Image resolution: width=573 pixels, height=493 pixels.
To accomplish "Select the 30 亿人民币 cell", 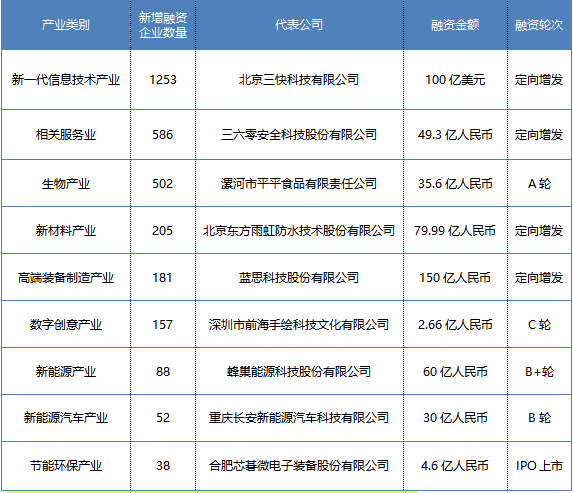I will point(455,418).
